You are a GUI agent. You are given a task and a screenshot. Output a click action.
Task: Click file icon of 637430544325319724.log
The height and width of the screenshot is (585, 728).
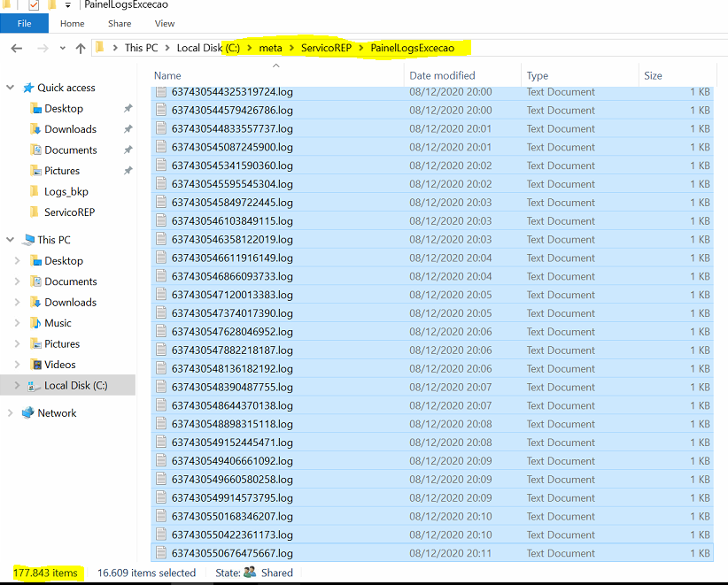161,92
